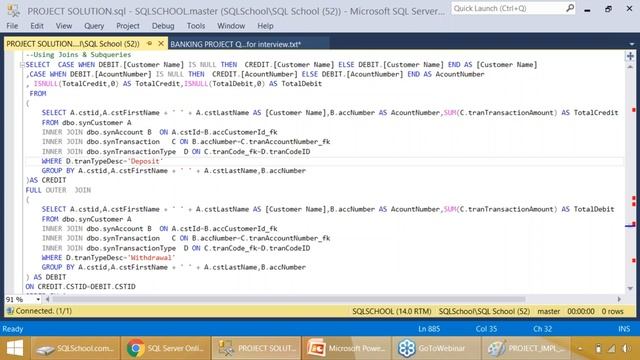Open the document tabs overflow dropdown
This screenshot has width=640, height=360.
[x=631, y=44]
